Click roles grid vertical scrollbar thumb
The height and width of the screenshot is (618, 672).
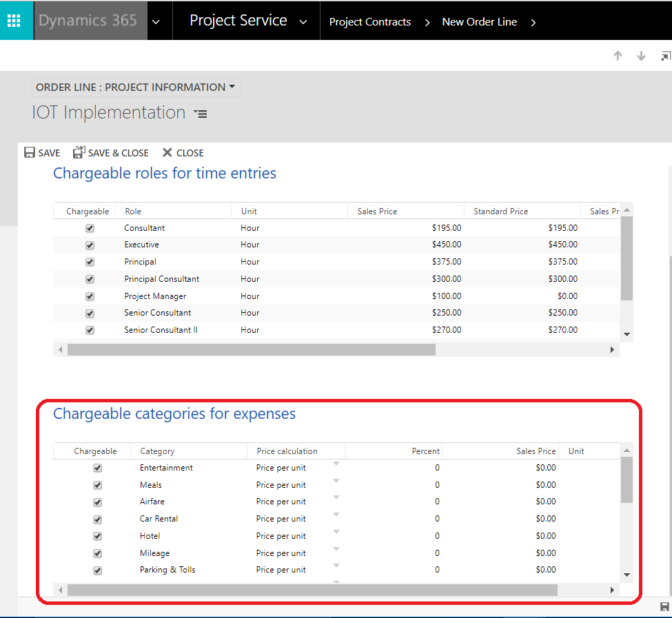[627, 258]
